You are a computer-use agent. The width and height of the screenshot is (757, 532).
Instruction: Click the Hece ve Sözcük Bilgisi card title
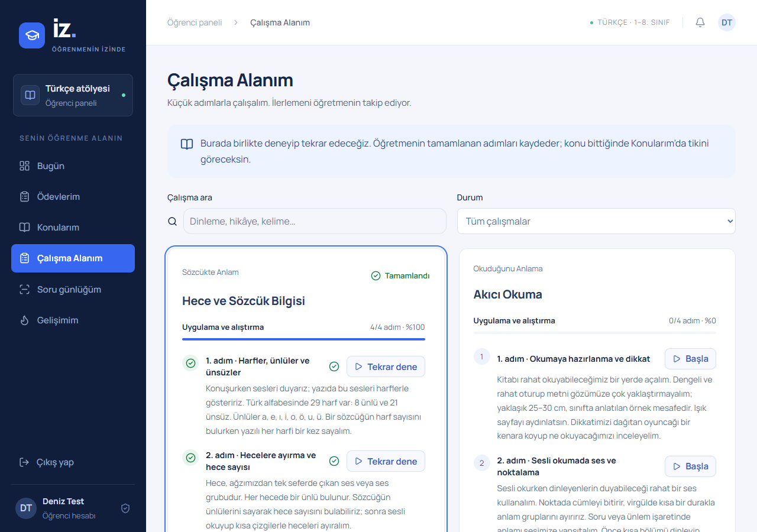(x=244, y=301)
